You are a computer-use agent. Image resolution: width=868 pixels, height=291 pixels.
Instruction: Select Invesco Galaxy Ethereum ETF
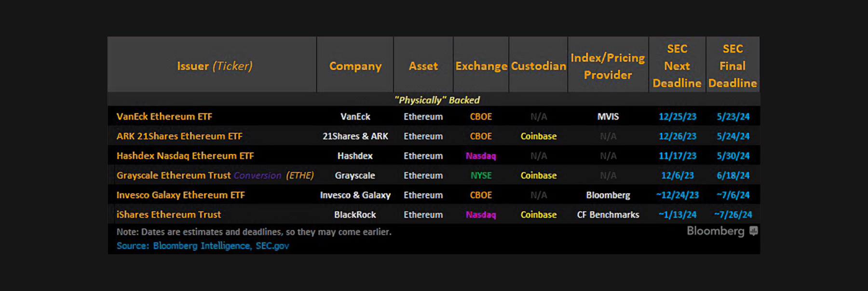point(181,195)
